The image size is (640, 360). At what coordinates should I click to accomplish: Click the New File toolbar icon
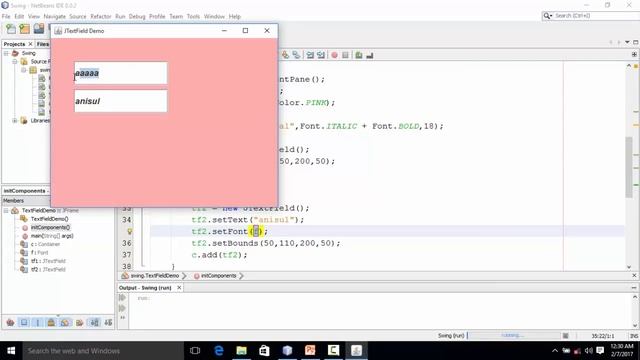coord(11,29)
